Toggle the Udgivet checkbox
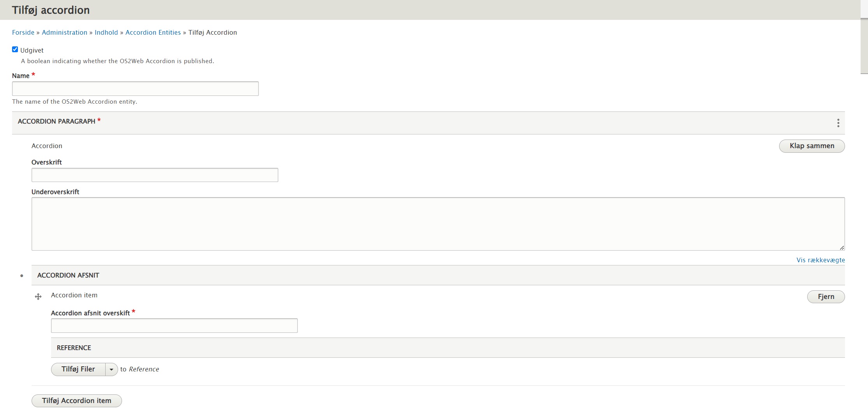Viewport: 868px width, 410px height. click(x=15, y=49)
